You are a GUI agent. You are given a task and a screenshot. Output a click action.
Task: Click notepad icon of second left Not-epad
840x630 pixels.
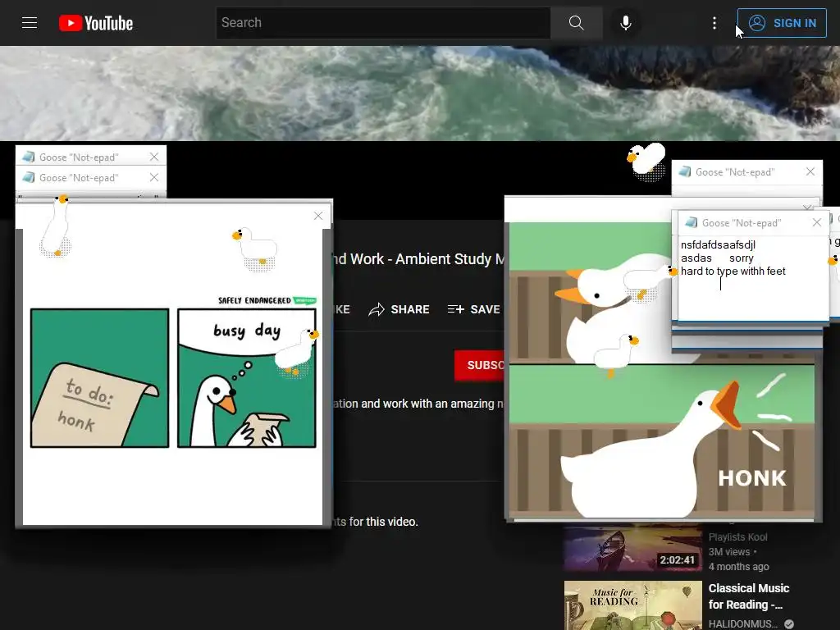[29, 177]
